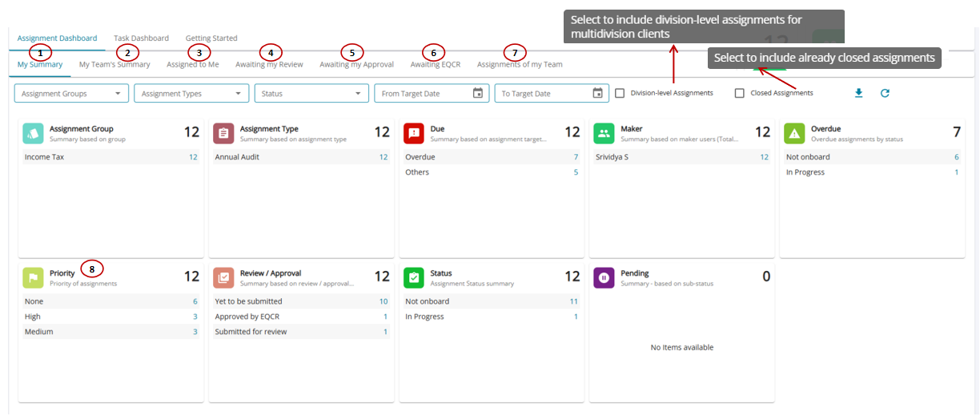Click the Yet to be submitted row

click(x=248, y=301)
